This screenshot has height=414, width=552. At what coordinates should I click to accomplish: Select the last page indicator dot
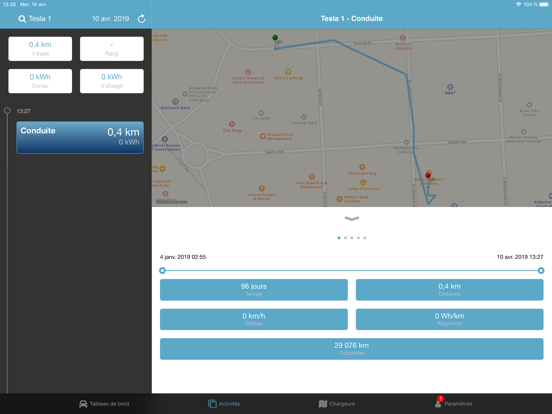click(x=365, y=238)
